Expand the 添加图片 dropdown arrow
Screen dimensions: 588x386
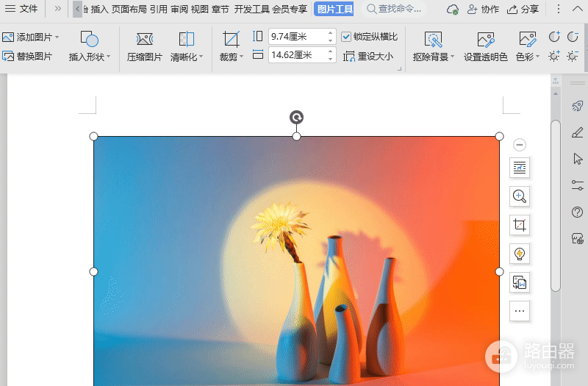point(57,37)
